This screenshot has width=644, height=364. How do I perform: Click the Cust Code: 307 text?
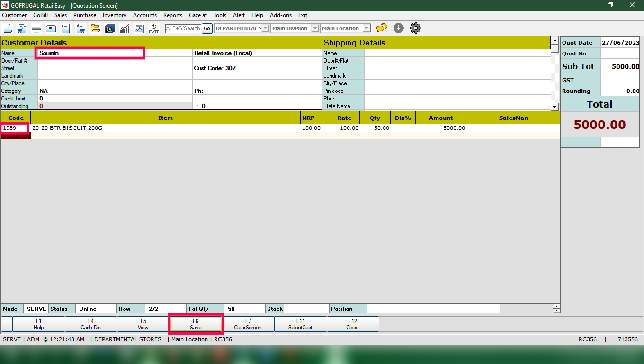(x=215, y=68)
